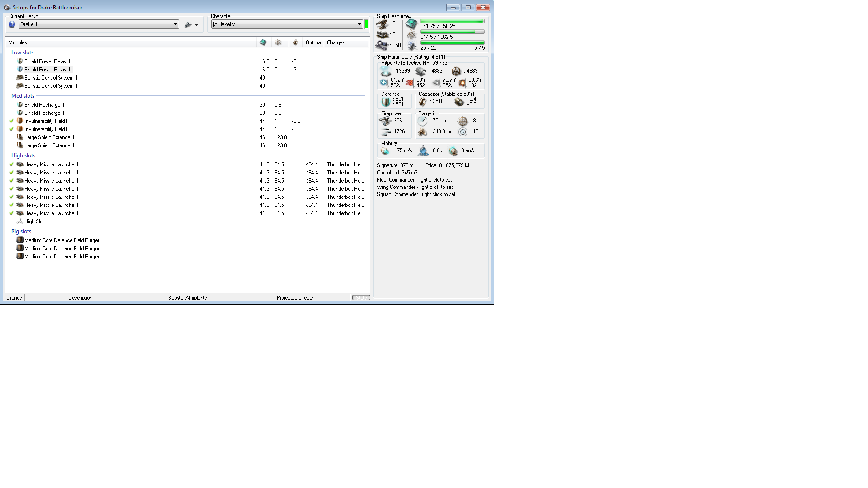This screenshot has height=488, width=868.
Task: Click the shield hitpoints icon showing 13399
Action: (386, 71)
